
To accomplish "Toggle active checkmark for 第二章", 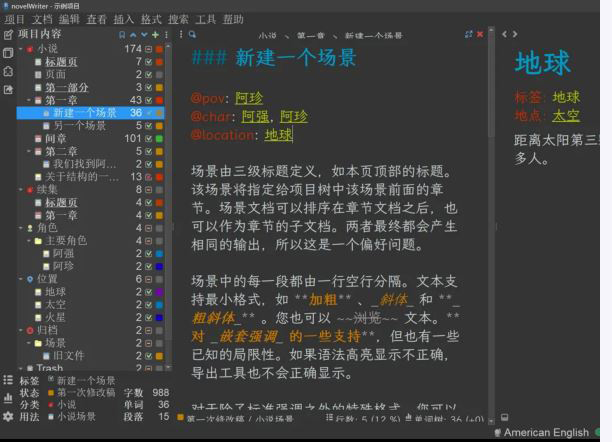I will pyautogui.click(x=148, y=151).
